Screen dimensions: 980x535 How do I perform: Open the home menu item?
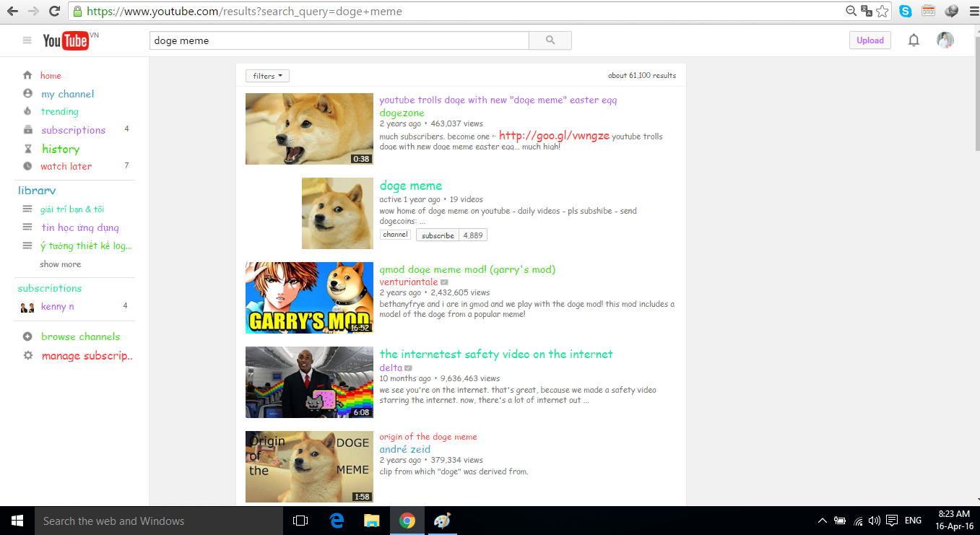51,75
